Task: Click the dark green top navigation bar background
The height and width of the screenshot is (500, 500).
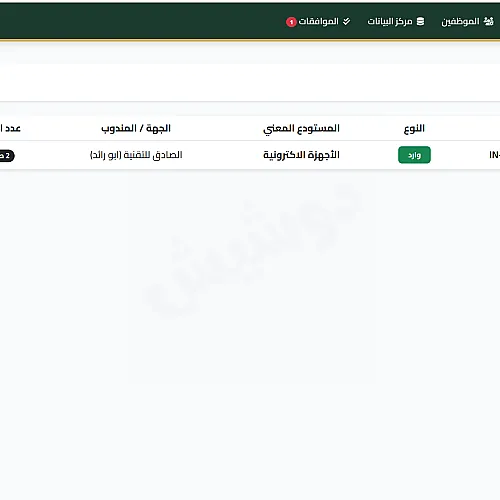Action: [x=133, y=21]
